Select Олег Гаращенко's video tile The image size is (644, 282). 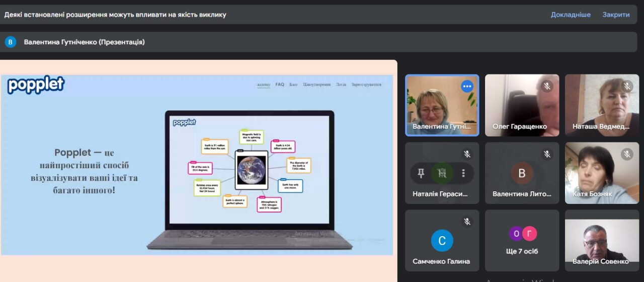click(522, 105)
